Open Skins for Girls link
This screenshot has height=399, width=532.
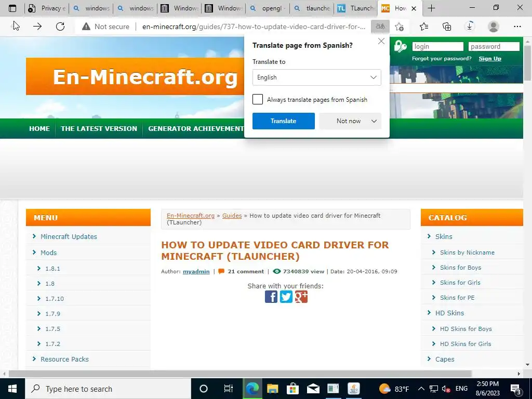460,283
